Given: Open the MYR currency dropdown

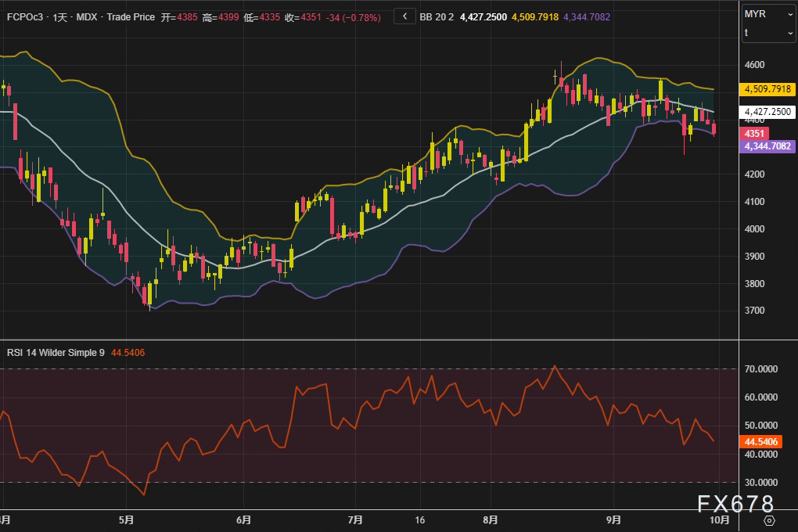Looking at the screenshot, I should 767,14.
